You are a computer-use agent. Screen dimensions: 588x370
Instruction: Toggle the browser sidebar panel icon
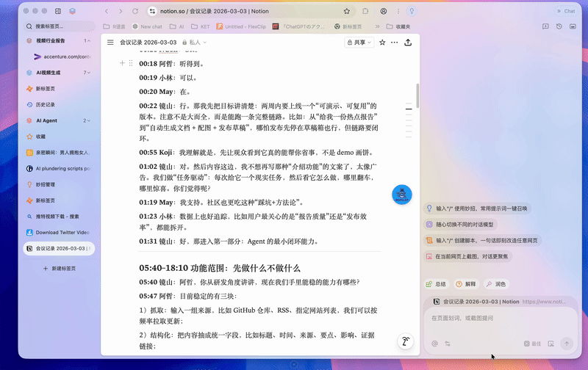click(x=58, y=11)
